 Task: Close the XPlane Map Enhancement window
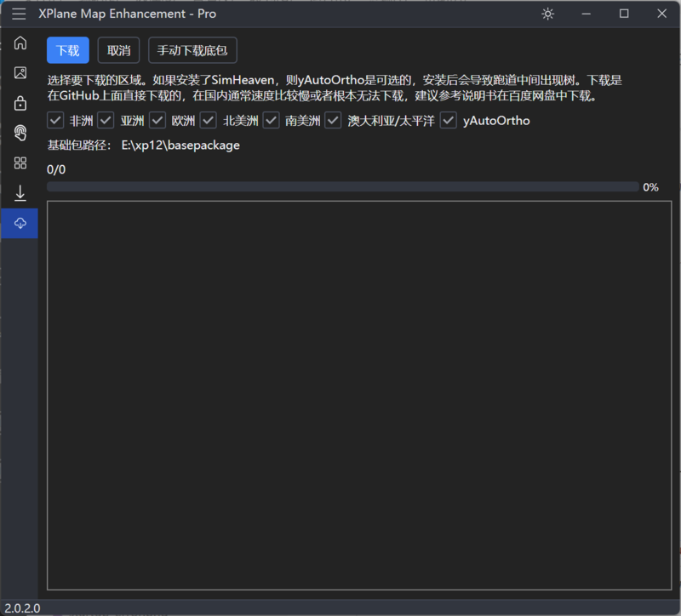pos(661,14)
